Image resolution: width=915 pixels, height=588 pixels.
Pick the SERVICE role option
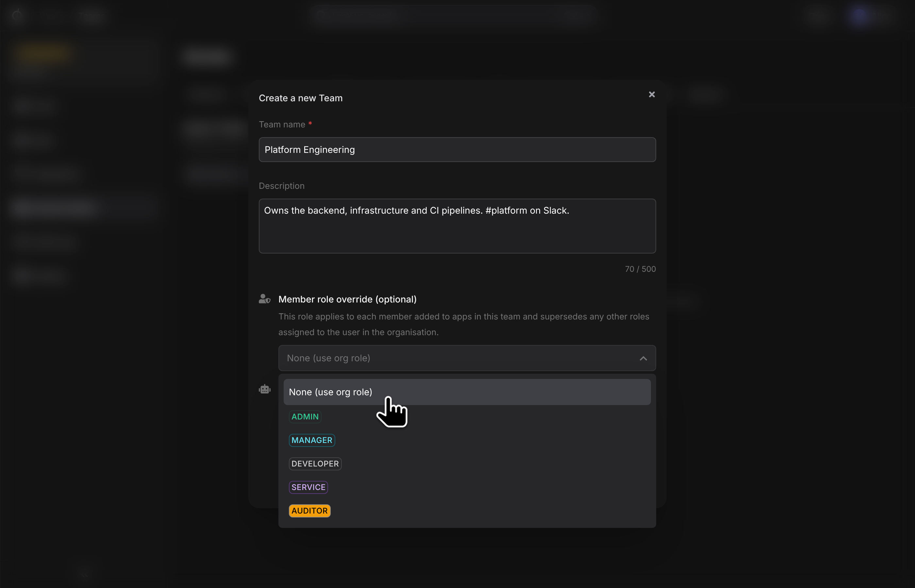pos(308,487)
